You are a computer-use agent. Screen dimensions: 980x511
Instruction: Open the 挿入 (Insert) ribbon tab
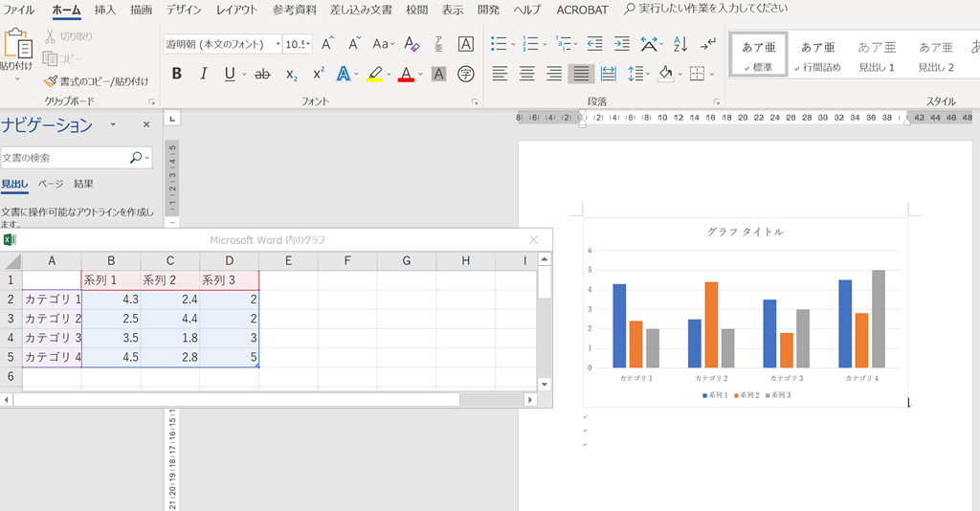point(105,10)
